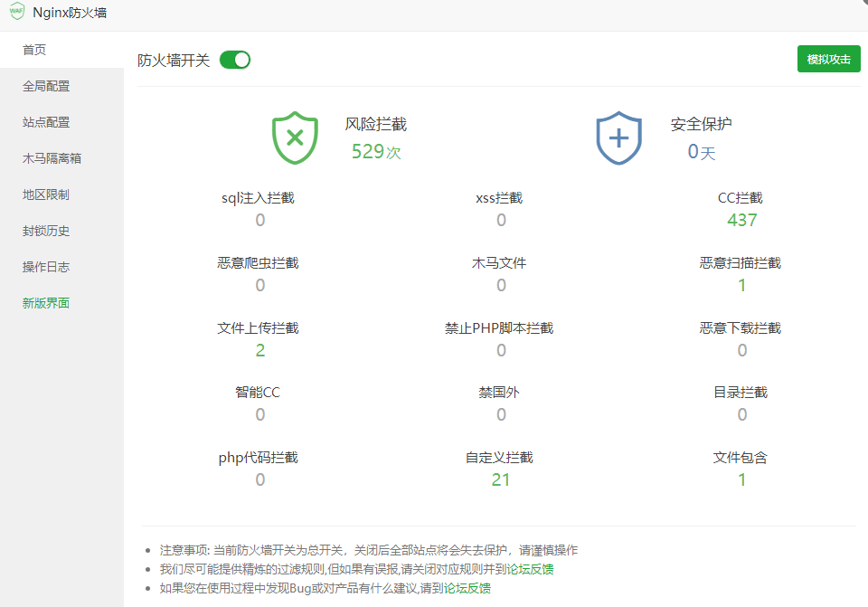This screenshot has width=868, height=607.
Task: Click the 智能CC label
Action: [258, 393]
